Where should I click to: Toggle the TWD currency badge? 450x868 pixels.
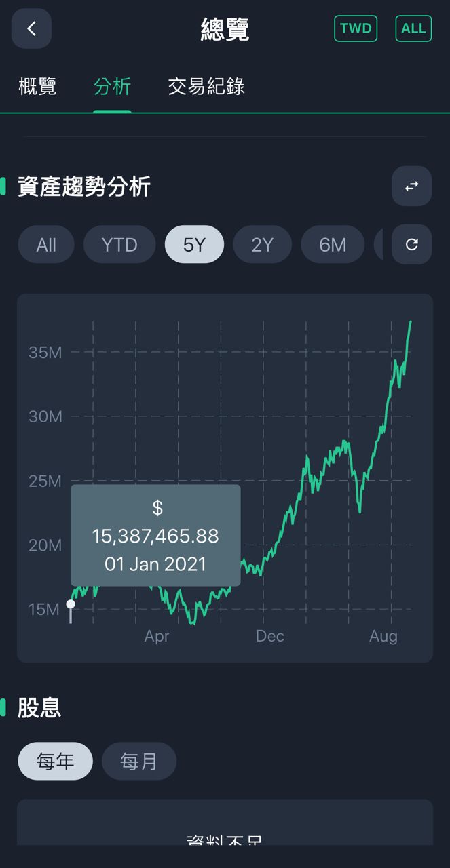point(356,28)
